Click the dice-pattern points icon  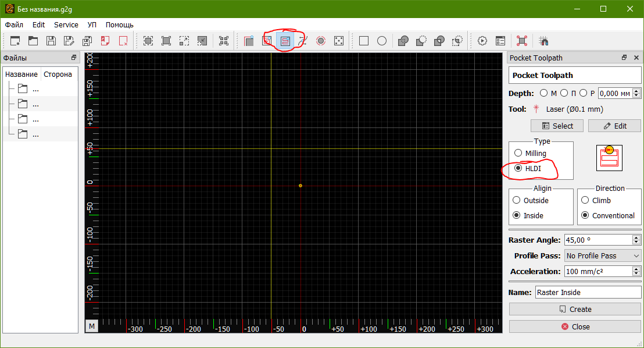pos(339,41)
